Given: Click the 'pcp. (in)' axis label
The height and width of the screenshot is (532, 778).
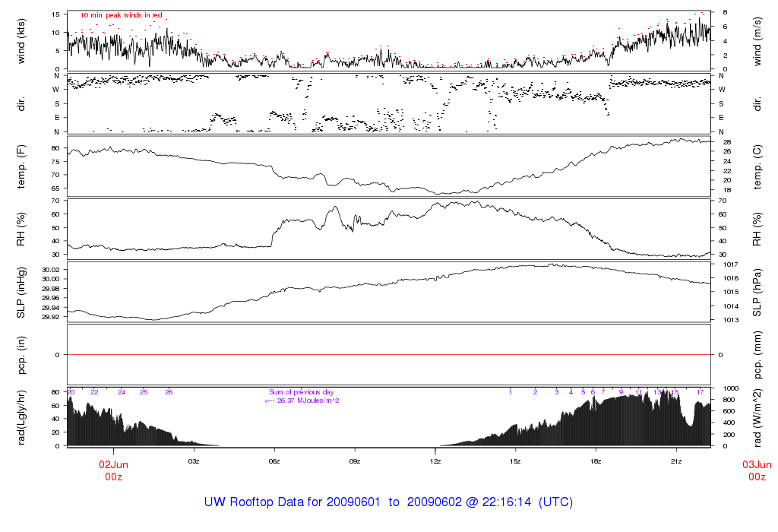Looking at the screenshot, I should coord(21,355).
